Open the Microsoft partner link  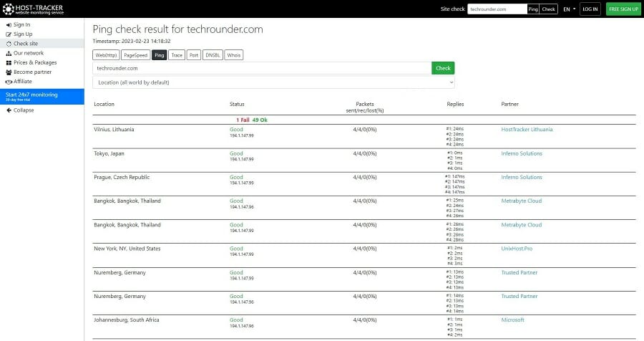(512, 320)
